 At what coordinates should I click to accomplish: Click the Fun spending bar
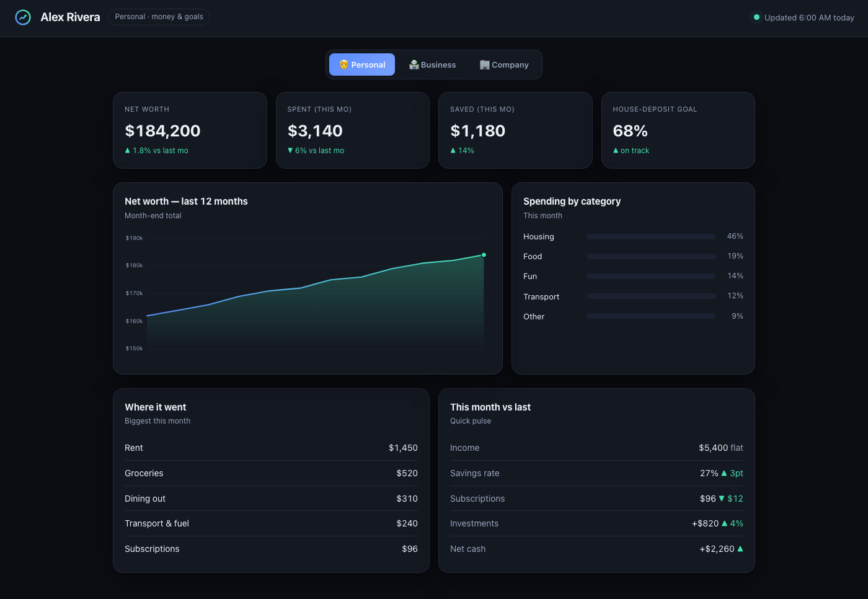click(651, 276)
